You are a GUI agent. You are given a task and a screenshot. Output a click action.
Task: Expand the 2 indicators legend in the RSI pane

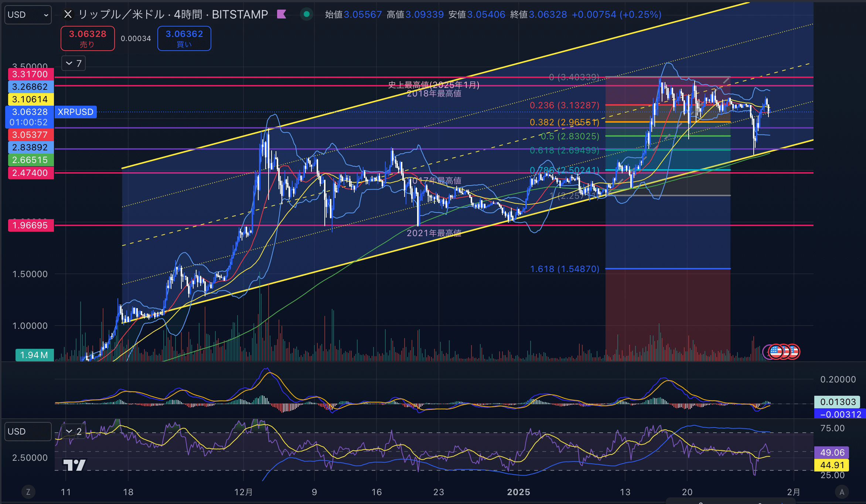click(x=74, y=431)
